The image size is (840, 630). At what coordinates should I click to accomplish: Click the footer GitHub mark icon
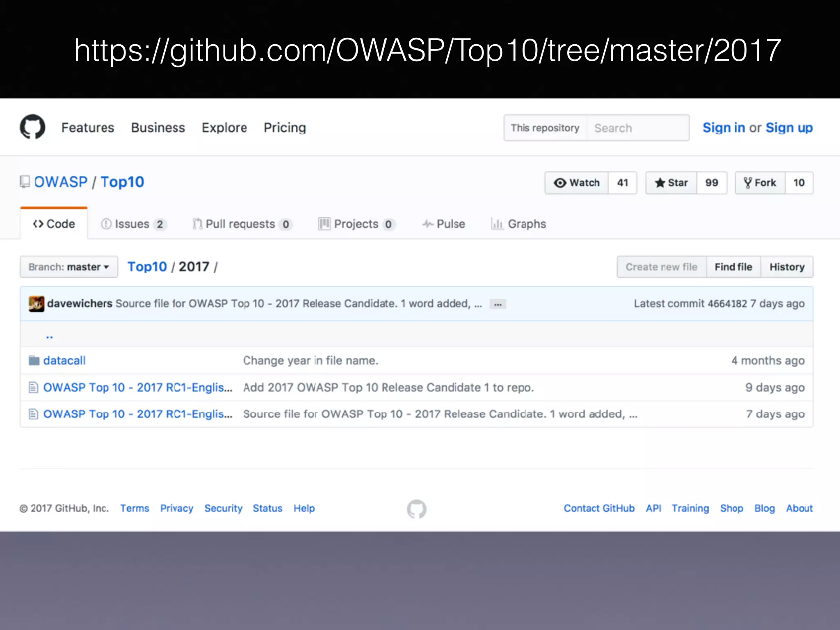(417, 509)
